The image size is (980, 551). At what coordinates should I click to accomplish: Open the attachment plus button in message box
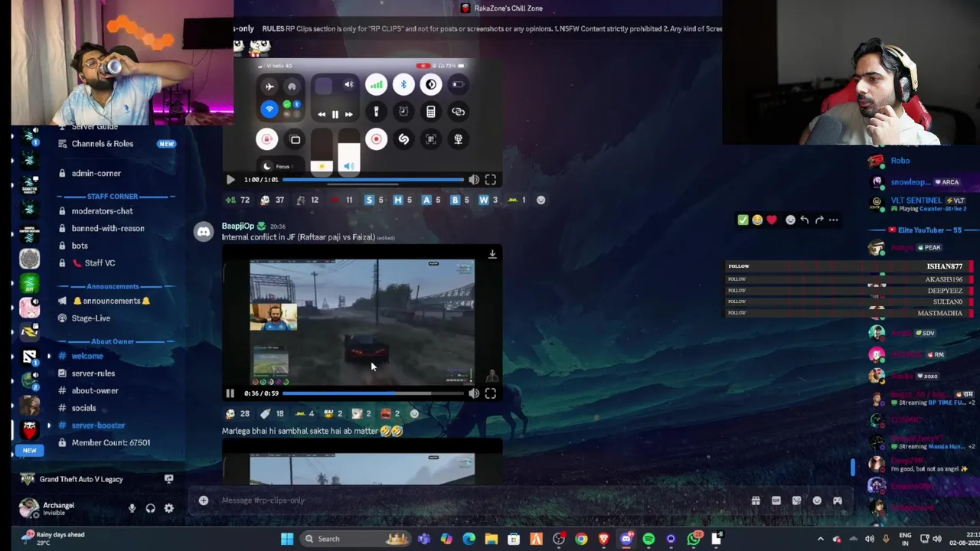pyautogui.click(x=204, y=500)
